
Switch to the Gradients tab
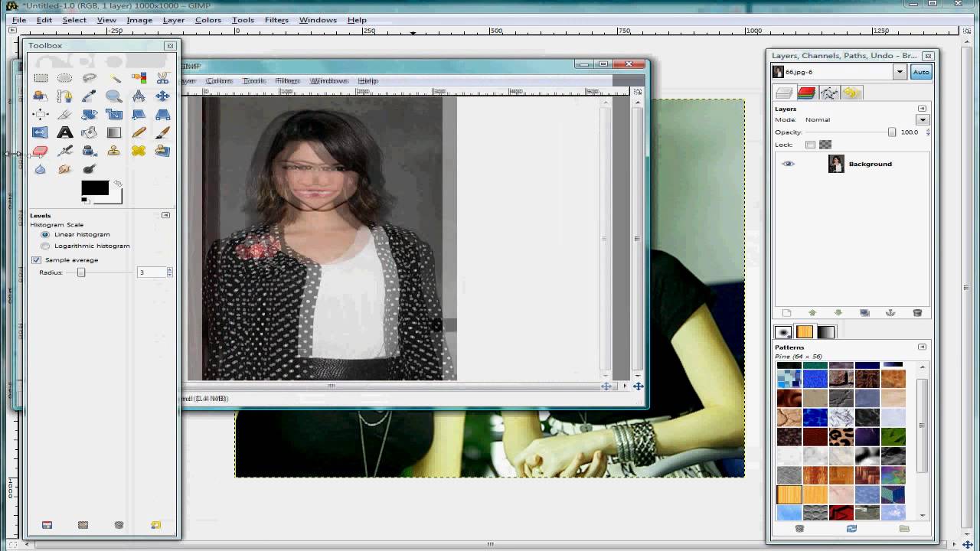tap(826, 332)
